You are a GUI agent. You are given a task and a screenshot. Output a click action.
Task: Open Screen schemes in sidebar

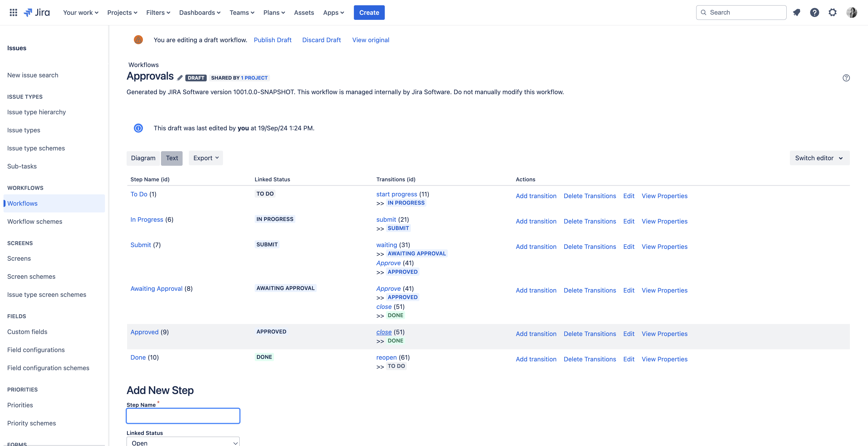(x=31, y=276)
